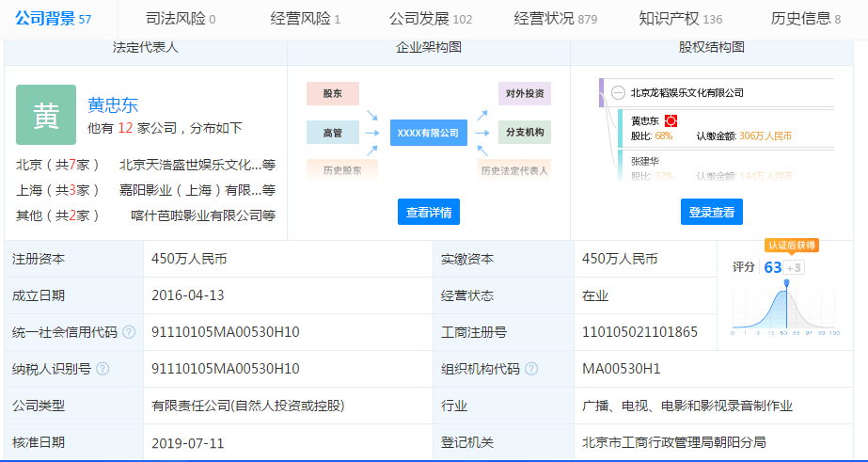Viewport: 868px width, 462px height.
Task: Select the 对外投资 box in structure diagram
Action: [525, 94]
